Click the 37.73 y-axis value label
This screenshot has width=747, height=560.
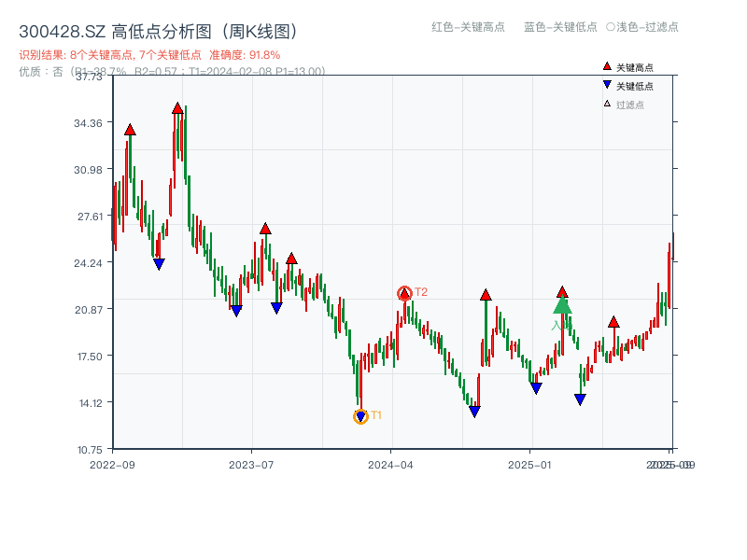90,79
